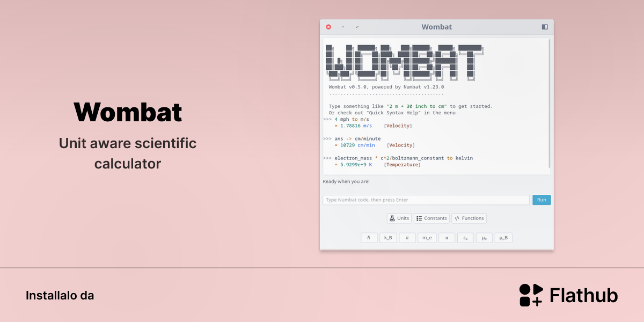Click the "Installalo da" text
Screen dimensions: 644x322
click(x=60, y=295)
